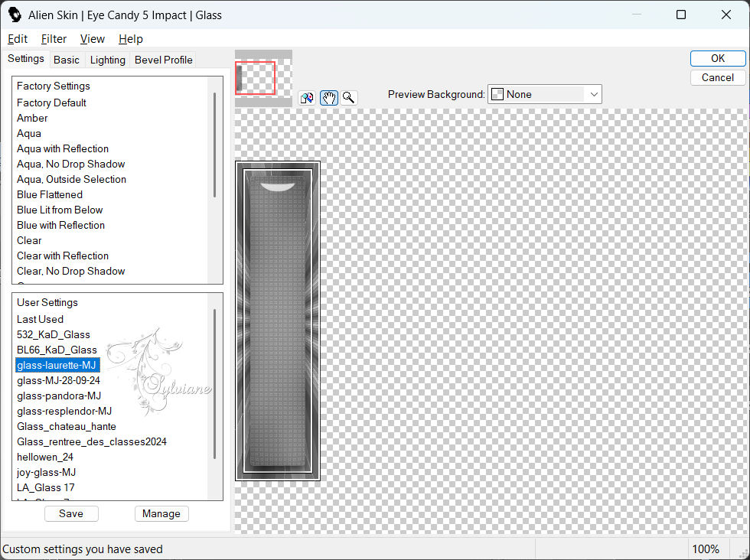Viewport: 750px width, 560px height.
Task: Expand the Preview Background dropdown
Action: pyautogui.click(x=544, y=94)
